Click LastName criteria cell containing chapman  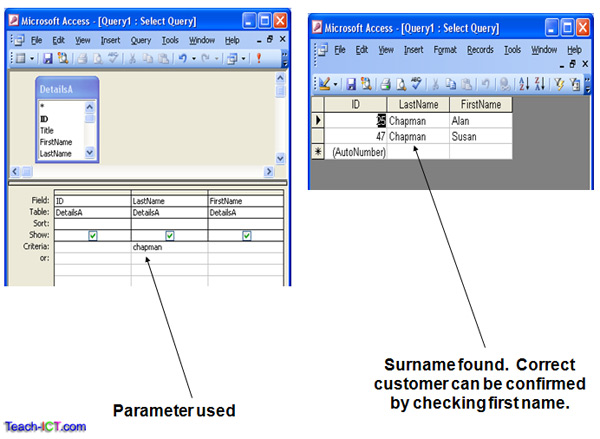coord(169,246)
